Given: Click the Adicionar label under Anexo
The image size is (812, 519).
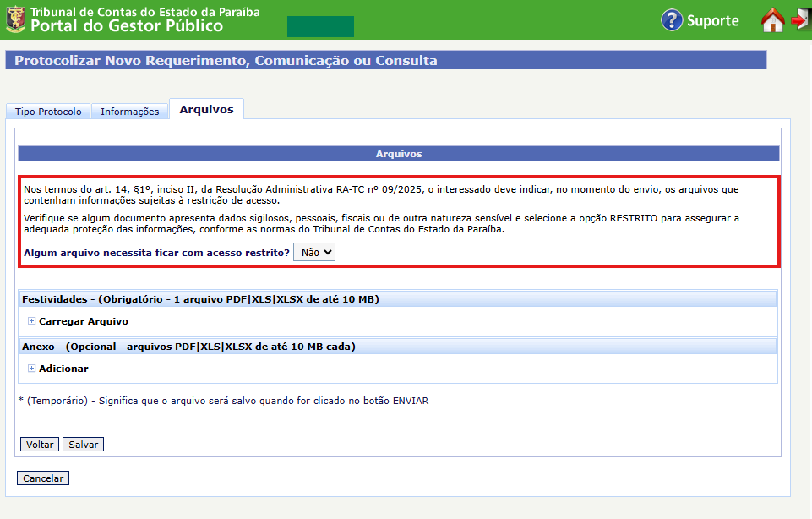Looking at the screenshot, I should 63,369.
